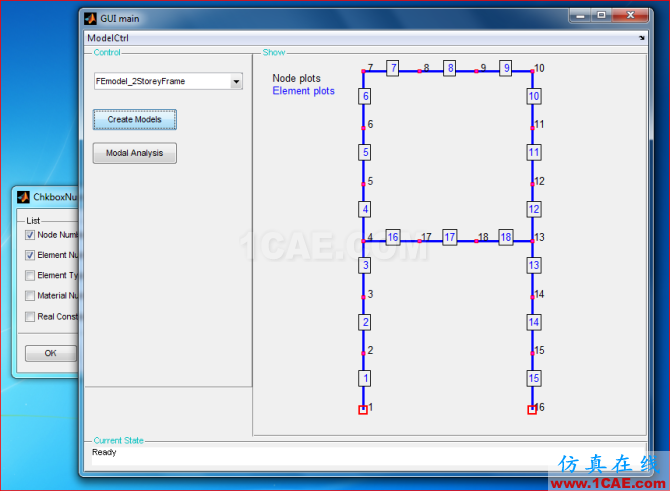Select boxed element label 13 on right column
670x491 pixels.
pos(534,265)
